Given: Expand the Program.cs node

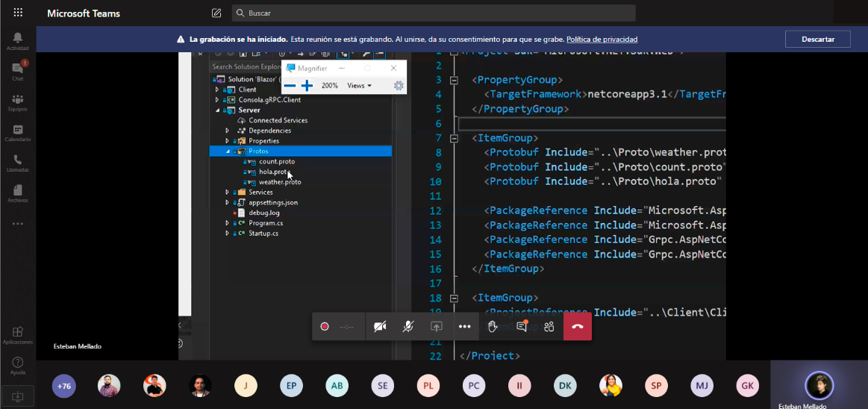Looking at the screenshot, I should coord(227,223).
